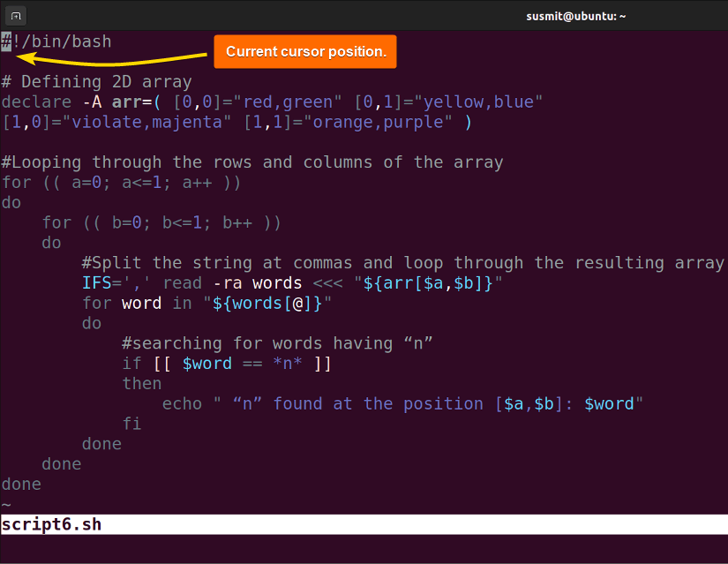The width and height of the screenshot is (728, 564).
Task: Click the 'for word in' line
Action: 207,304
